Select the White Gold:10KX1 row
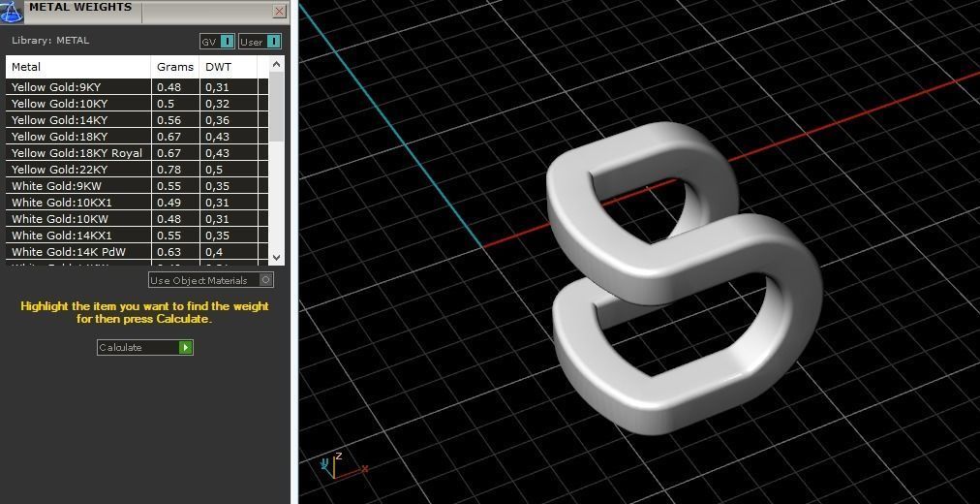The width and height of the screenshot is (980, 504). point(138,202)
